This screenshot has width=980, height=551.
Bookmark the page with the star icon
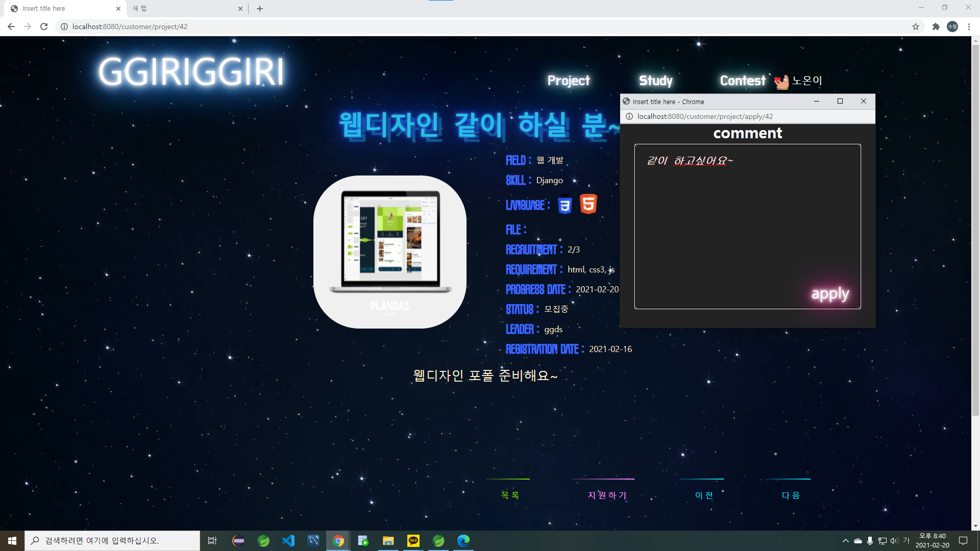(x=916, y=27)
